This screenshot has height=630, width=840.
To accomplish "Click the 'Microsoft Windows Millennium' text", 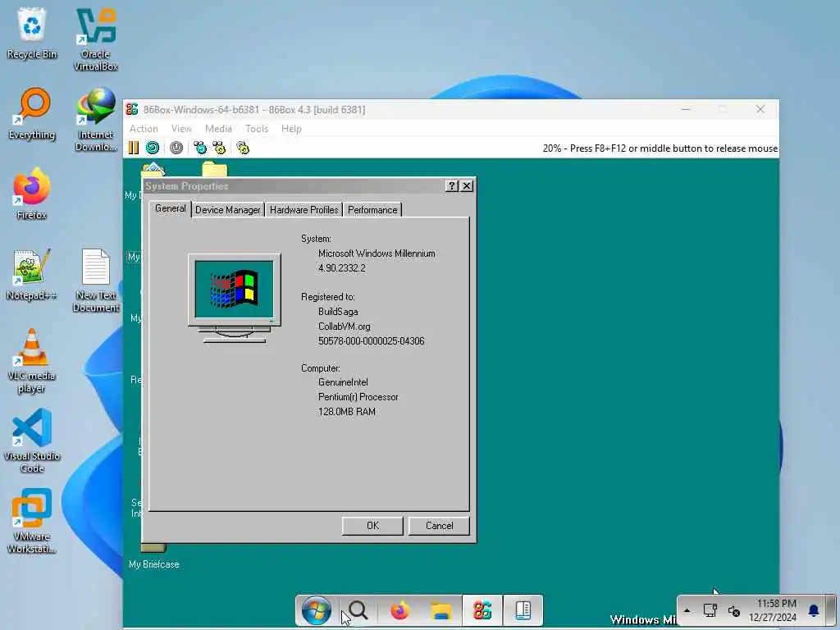I will coord(377,253).
